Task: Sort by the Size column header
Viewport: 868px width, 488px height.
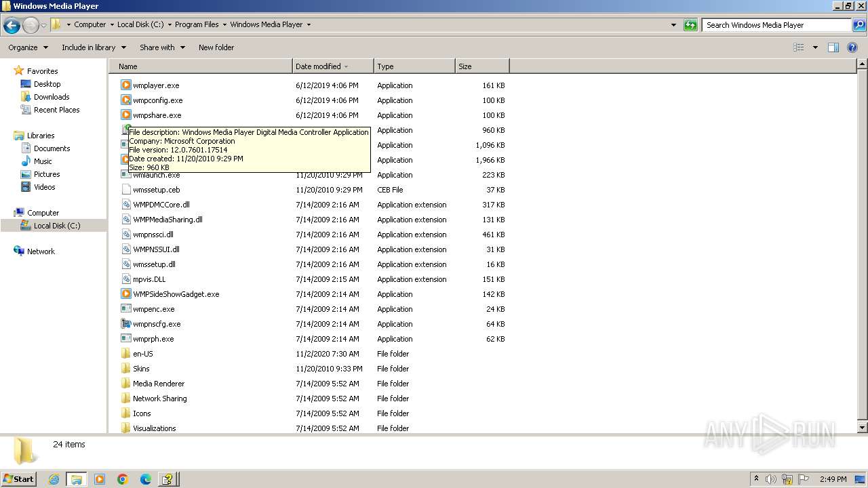Action: pos(482,66)
